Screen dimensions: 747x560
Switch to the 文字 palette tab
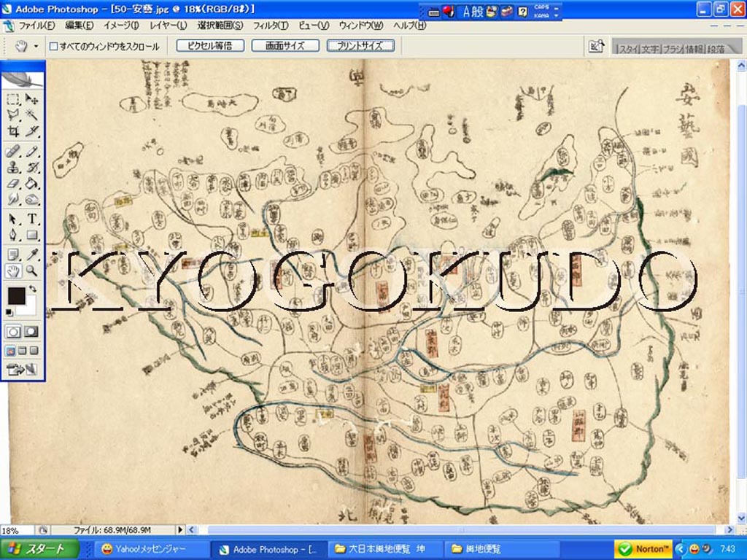point(650,49)
